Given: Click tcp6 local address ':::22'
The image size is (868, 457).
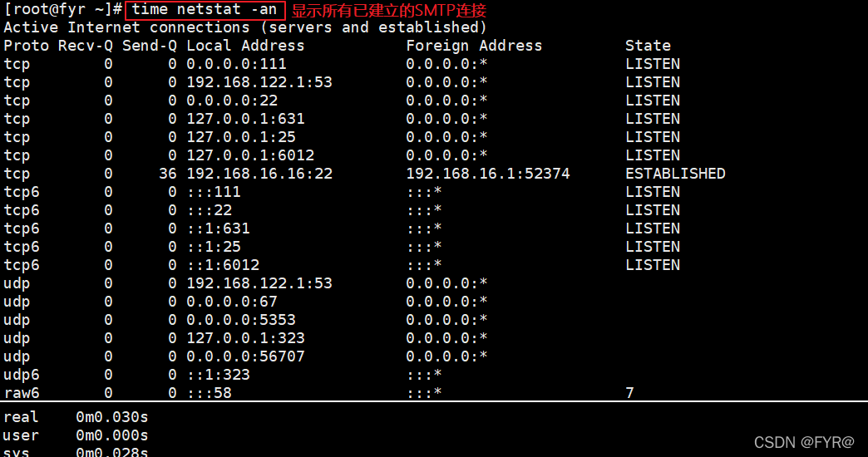Looking at the screenshot, I should click(210, 210).
